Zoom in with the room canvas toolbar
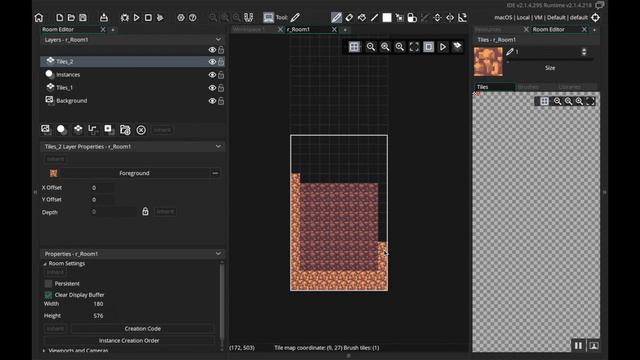Image resolution: width=640 pixels, height=360 pixels. pos(400,47)
